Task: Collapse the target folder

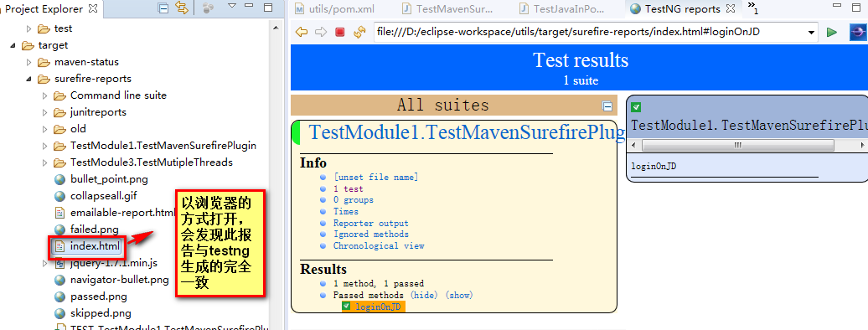Action: coord(13,45)
